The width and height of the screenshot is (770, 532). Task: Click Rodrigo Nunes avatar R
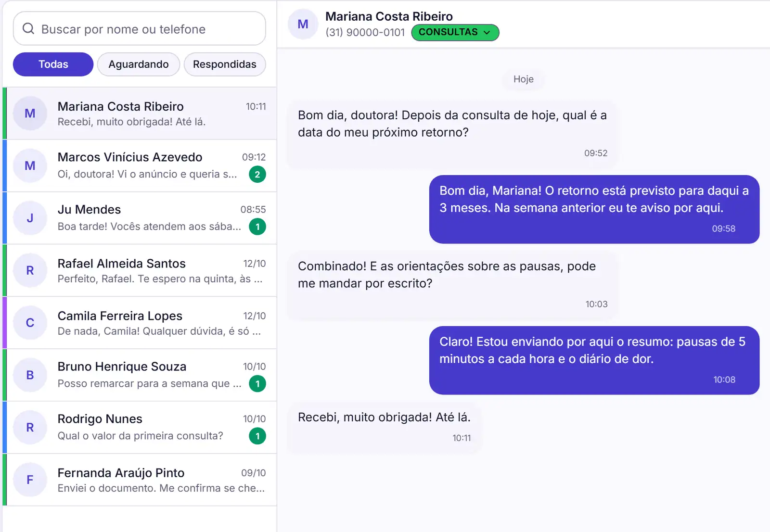(x=30, y=428)
